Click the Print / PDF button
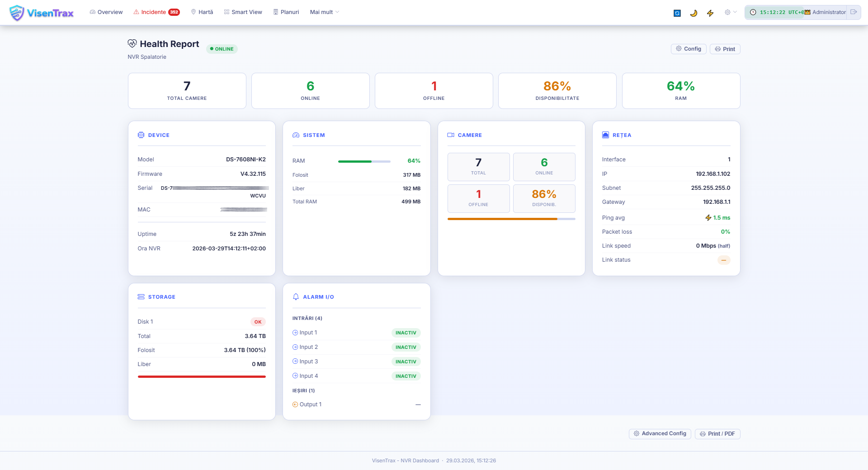Image resolution: width=868 pixels, height=470 pixels. tap(717, 434)
